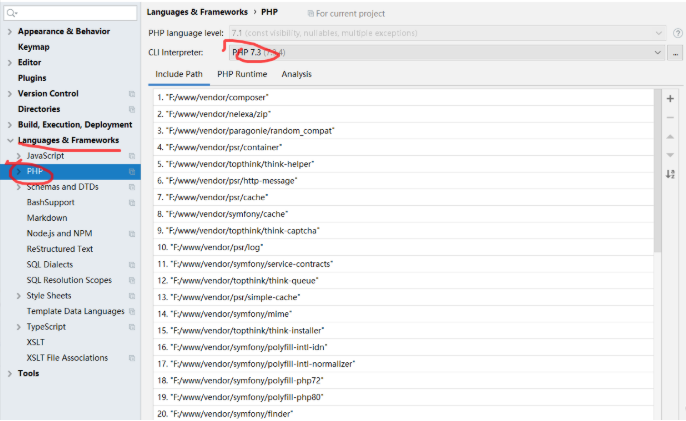Screen dimensions: 686x421
Task: Click project-level icon beside SQL Dialects
Action: click(x=132, y=265)
